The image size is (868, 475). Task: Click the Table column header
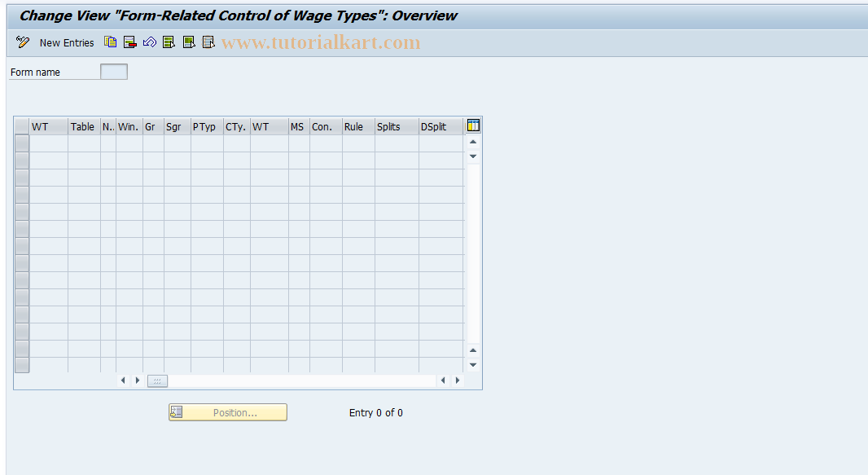point(84,127)
